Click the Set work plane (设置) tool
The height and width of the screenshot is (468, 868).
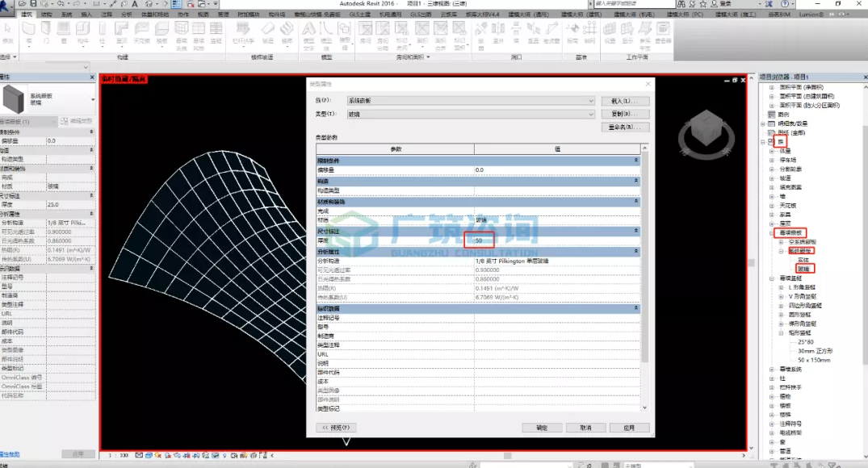610,32
